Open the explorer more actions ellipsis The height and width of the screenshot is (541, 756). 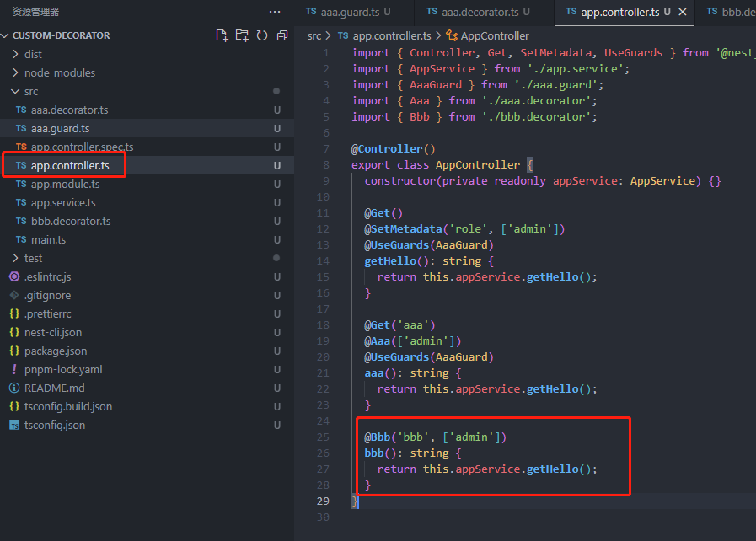tap(275, 12)
